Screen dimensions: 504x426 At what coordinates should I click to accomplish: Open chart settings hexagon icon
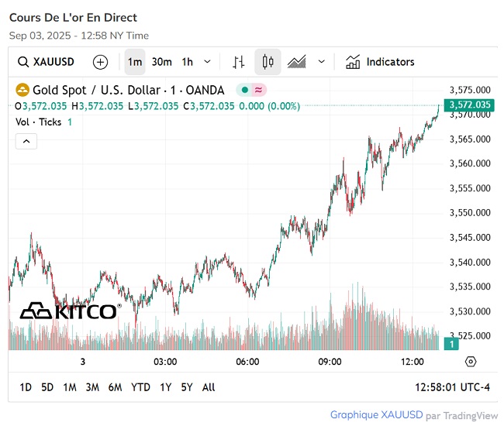point(471,362)
